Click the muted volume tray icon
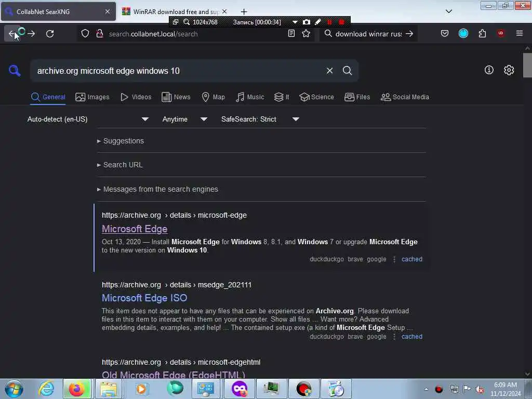532x399 pixels. (480, 389)
